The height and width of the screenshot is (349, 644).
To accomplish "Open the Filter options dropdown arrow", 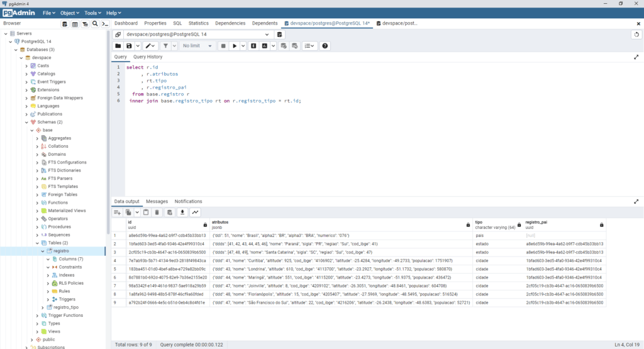I will pos(174,46).
